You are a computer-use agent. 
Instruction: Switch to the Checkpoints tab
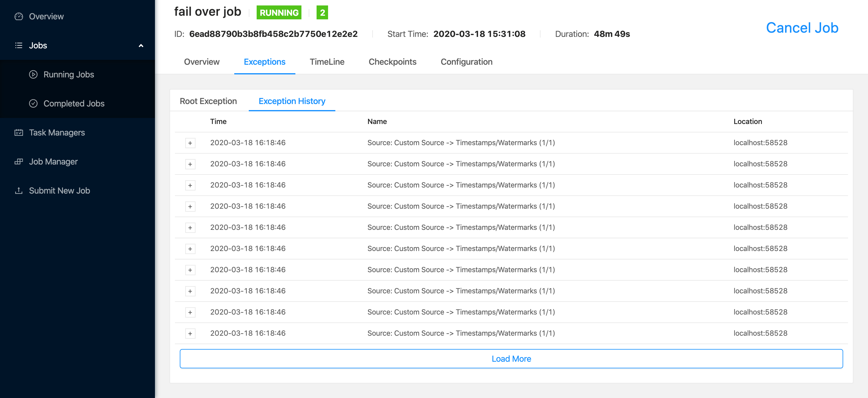pyautogui.click(x=392, y=62)
